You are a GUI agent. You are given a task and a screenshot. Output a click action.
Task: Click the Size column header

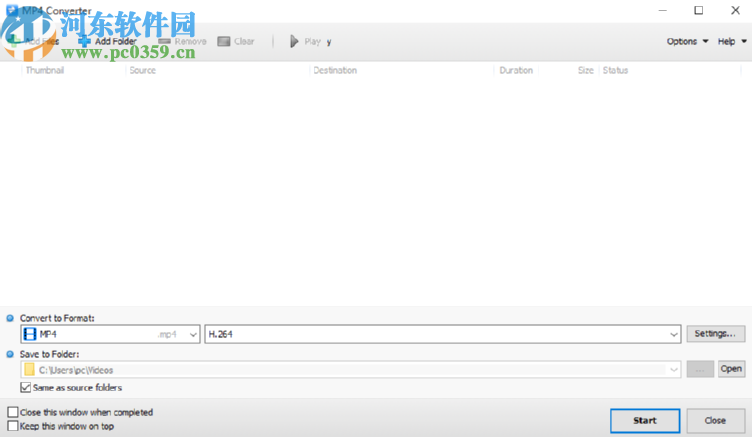point(586,70)
